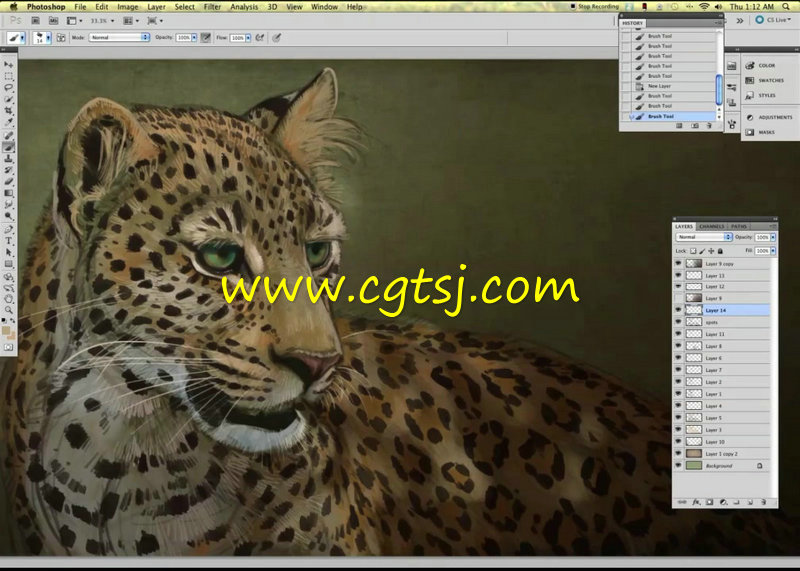Select the Zoom tool in the toolbox
This screenshot has height=571, width=800.
click(9, 310)
